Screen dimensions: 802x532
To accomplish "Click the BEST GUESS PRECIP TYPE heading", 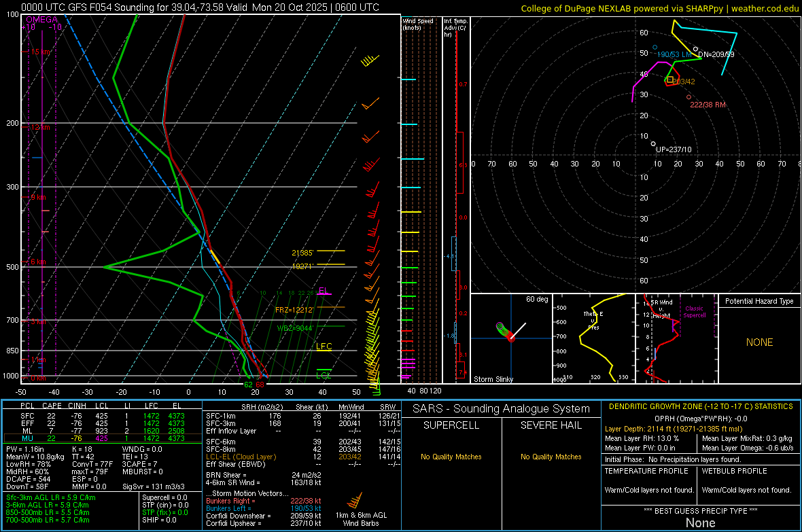I will (701, 510).
